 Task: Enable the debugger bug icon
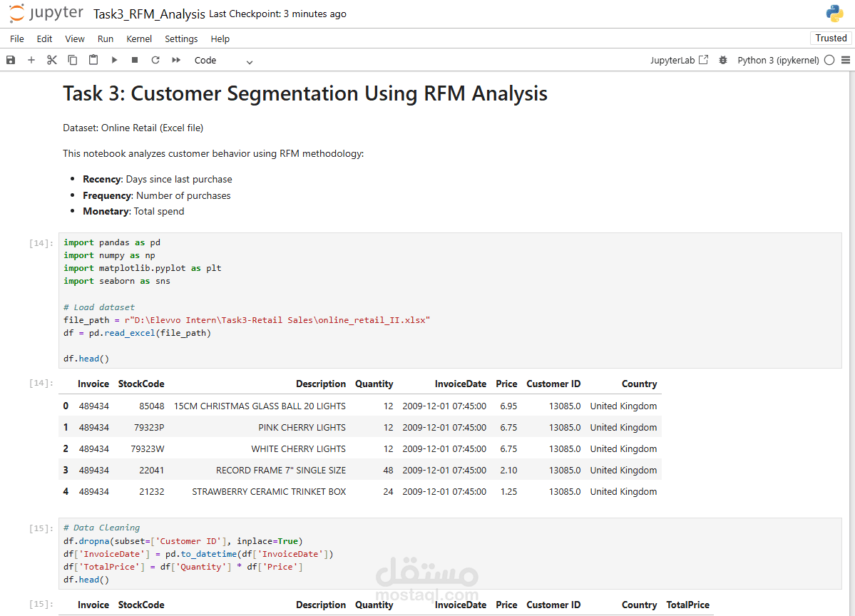[723, 61]
